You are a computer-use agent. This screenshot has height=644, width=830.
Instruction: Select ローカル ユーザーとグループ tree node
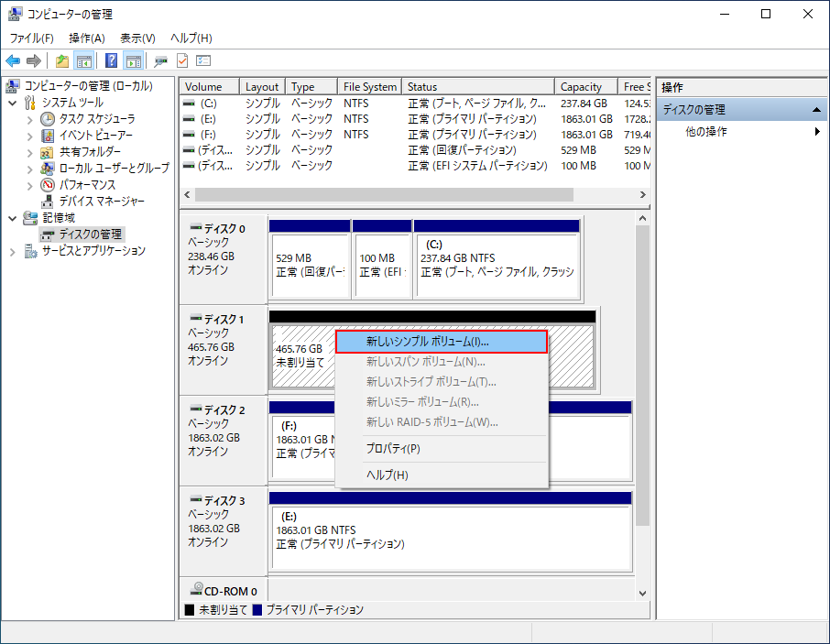pyautogui.click(x=114, y=169)
